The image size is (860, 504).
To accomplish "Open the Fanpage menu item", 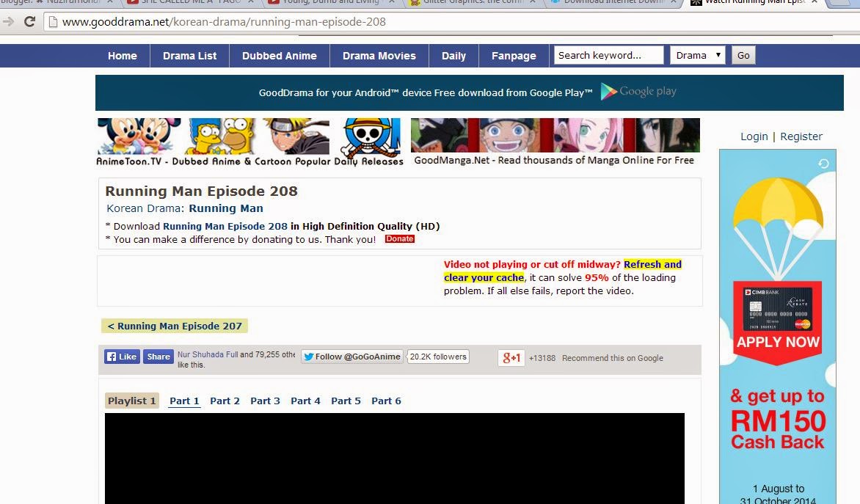I will click(x=514, y=56).
